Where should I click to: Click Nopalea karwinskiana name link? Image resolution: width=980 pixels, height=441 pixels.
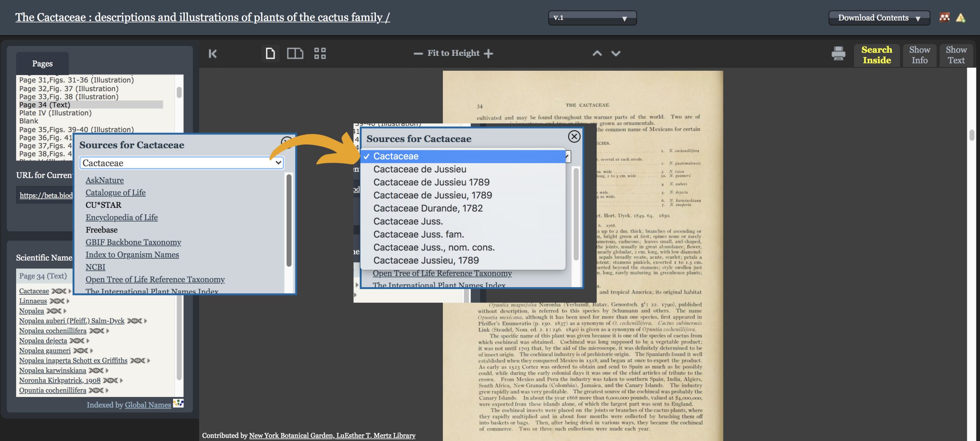point(52,371)
